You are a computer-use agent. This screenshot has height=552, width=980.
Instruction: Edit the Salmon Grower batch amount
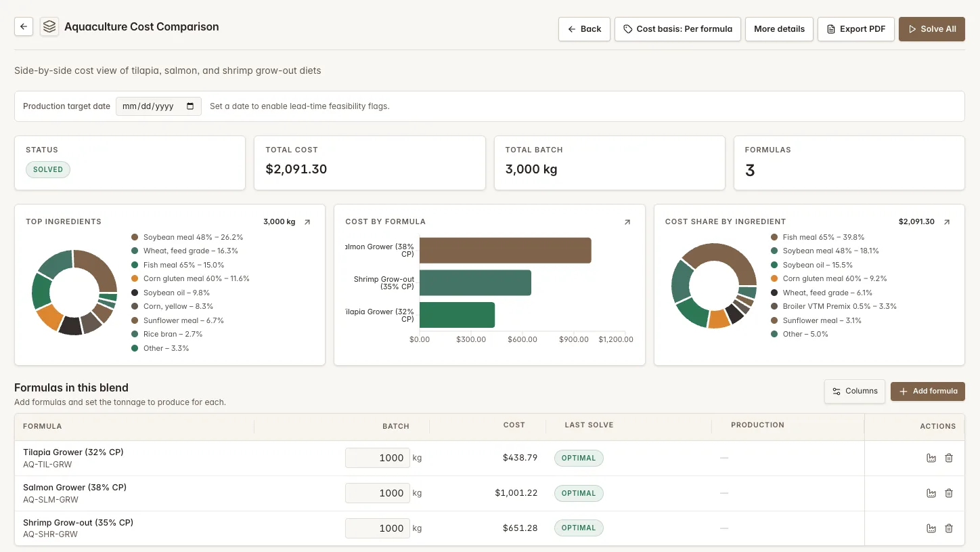coord(378,493)
